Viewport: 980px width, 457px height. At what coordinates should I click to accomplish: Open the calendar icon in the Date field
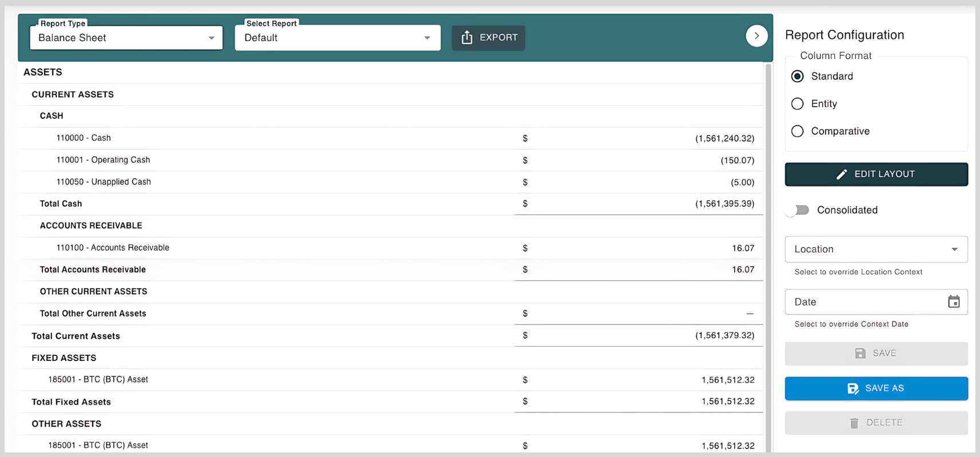954,302
